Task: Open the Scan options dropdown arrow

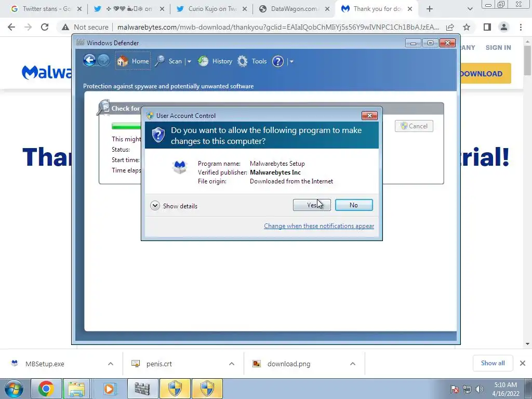Action: 189,61
